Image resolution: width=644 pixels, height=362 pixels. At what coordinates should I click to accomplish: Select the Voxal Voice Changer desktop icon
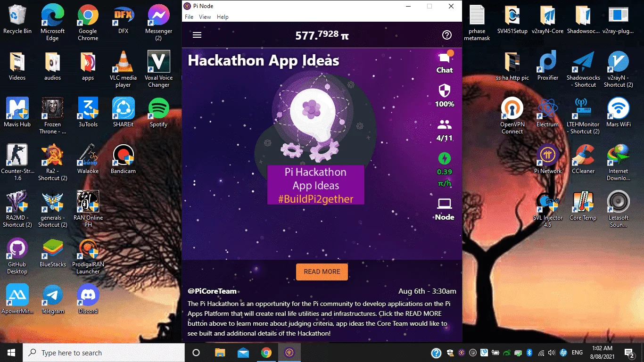point(158,69)
